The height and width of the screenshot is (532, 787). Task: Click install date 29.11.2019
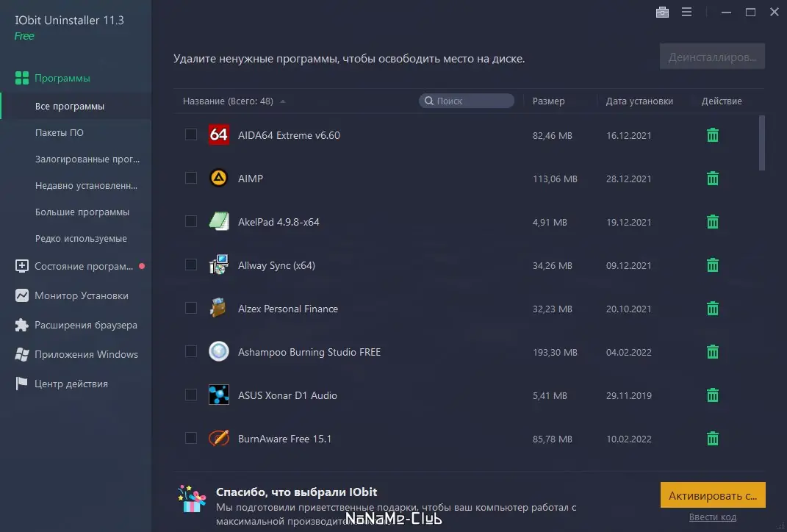coord(628,395)
